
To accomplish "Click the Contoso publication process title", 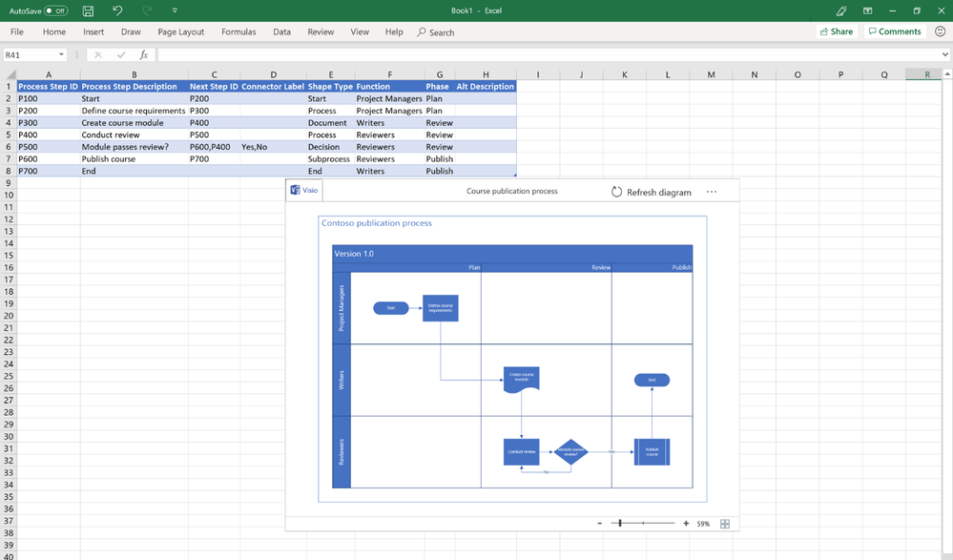I will [x=377, y=223].
